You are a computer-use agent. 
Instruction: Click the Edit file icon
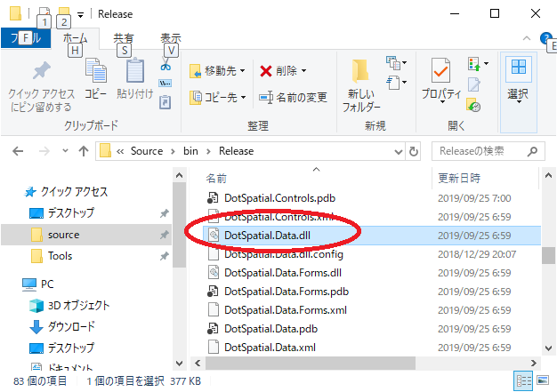[x=474, y=84]
